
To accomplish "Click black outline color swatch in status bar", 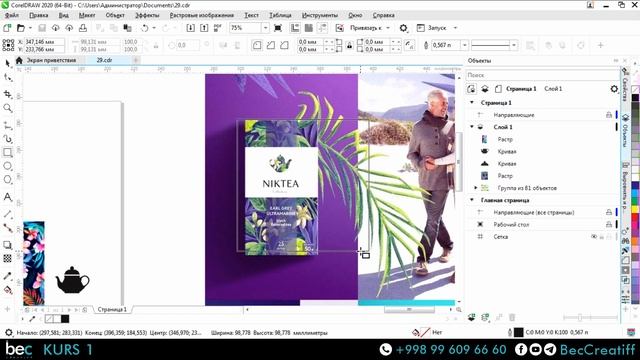I will click(x=518, y=332).
